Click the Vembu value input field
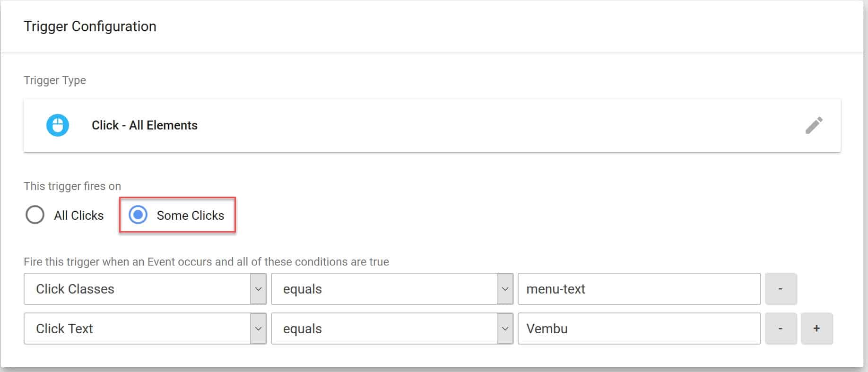This screenshot has width=868, height=372. (639, 329)
